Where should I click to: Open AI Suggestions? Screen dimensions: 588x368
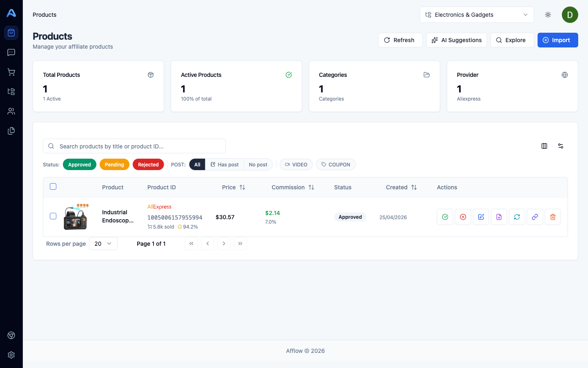[456, 40]
